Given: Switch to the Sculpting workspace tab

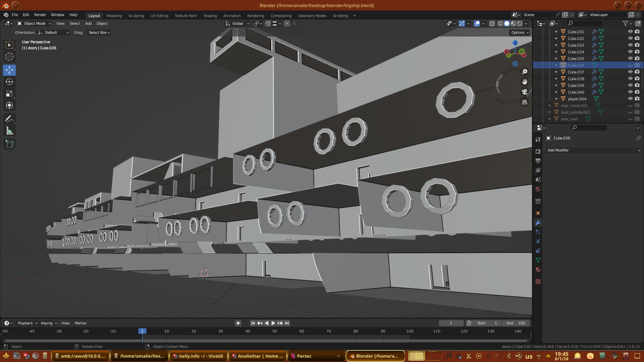Looking at the screenshot, I should [x=136, y=15].
